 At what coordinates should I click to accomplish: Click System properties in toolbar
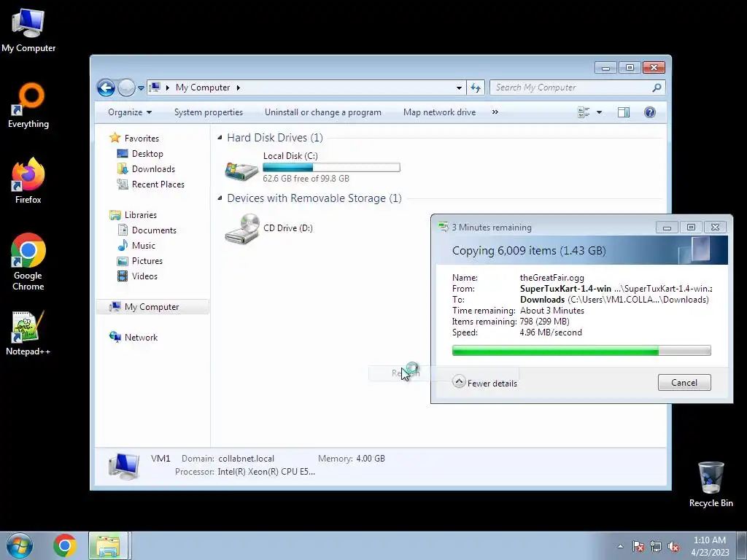pyautogui.click(x=208, y=112)
